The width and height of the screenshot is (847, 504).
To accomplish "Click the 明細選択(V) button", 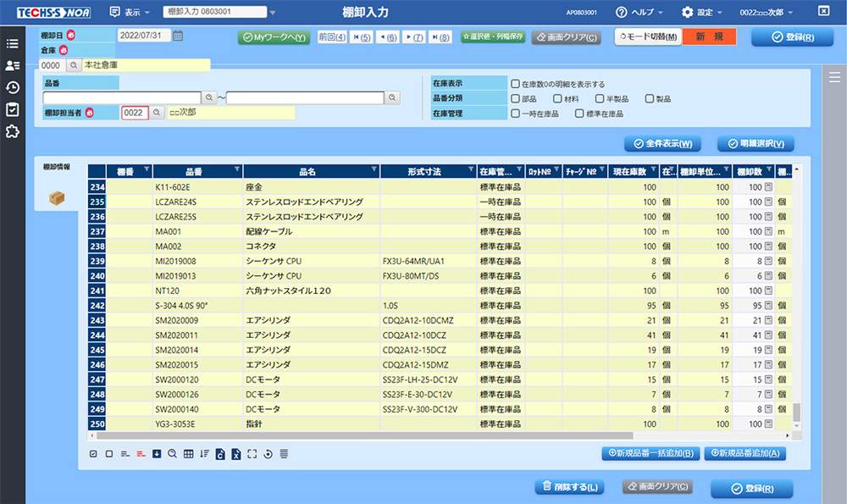I will (x=756, y=144).
